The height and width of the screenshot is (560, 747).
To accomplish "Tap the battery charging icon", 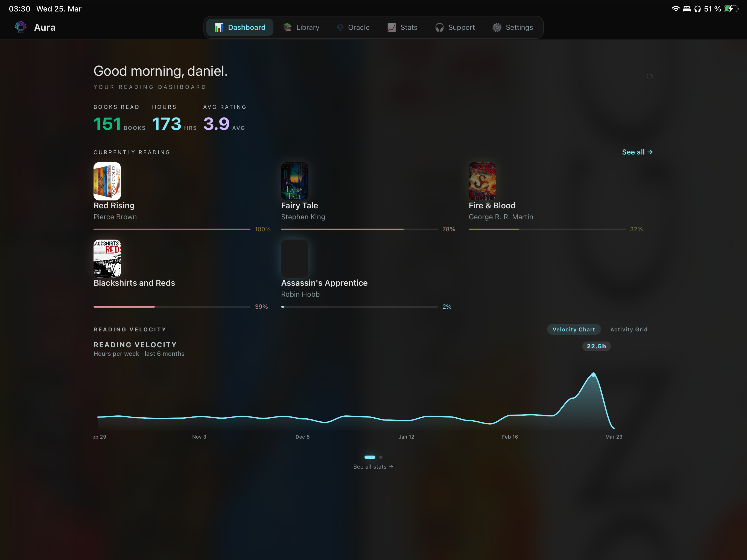I will tap(731, 9).
